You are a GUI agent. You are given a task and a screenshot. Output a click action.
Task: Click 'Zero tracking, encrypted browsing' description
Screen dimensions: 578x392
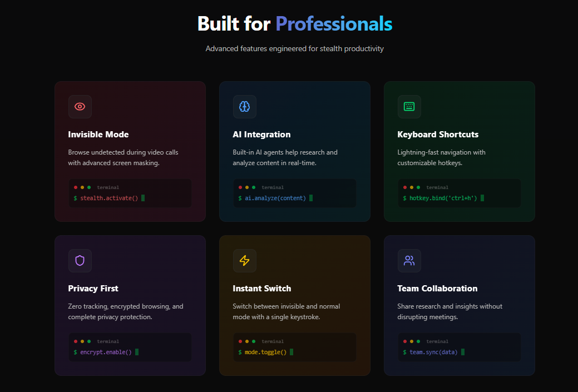(x=126, y=306)
